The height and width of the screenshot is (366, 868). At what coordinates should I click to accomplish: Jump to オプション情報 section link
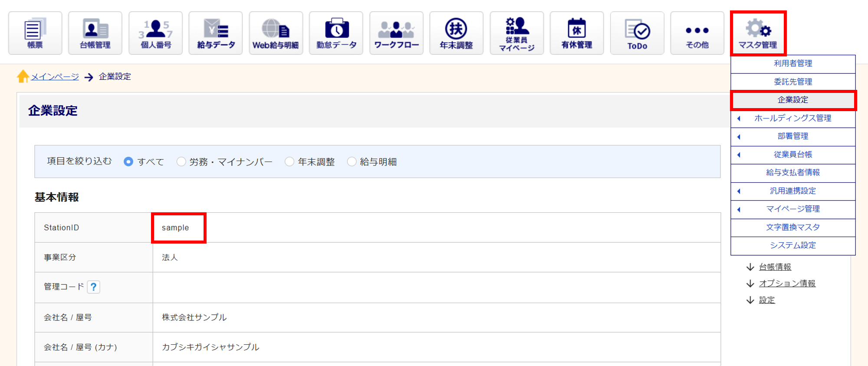[787, 284]
